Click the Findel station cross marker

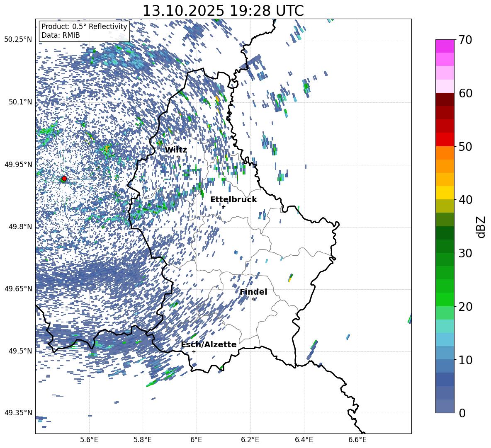coord(253,299)
